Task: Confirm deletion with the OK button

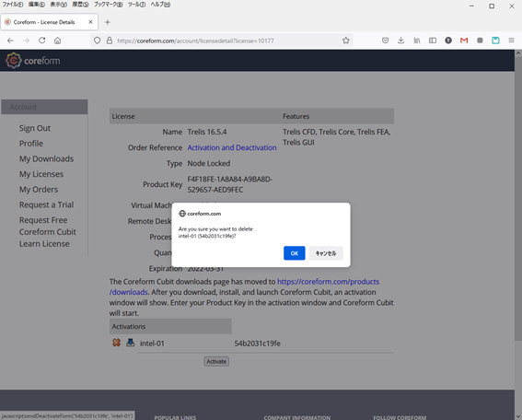Action: point(294,253)
